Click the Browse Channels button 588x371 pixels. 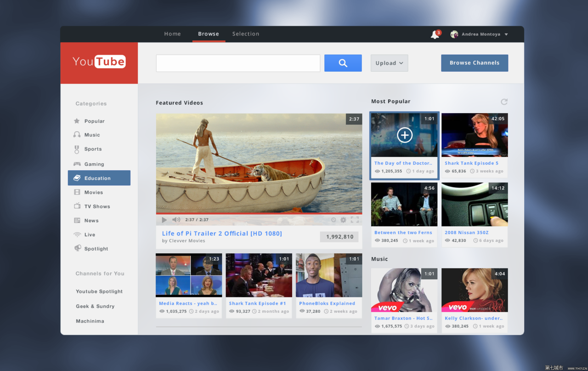475,63
